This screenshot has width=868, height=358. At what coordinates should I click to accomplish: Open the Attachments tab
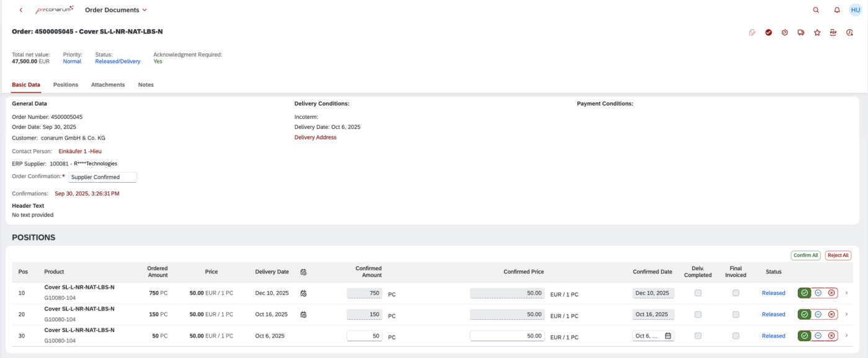pyautogui.click(x=108, y=85)
